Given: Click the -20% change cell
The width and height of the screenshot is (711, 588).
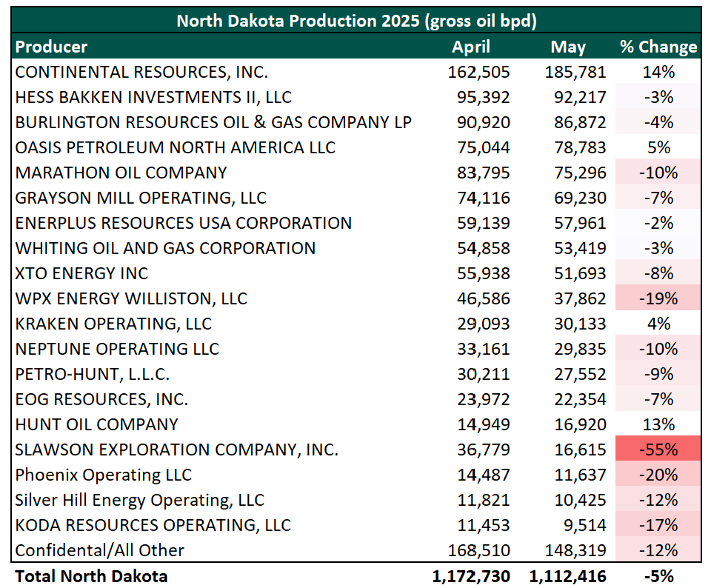Looking at the screenshot, I should point(658,475).
